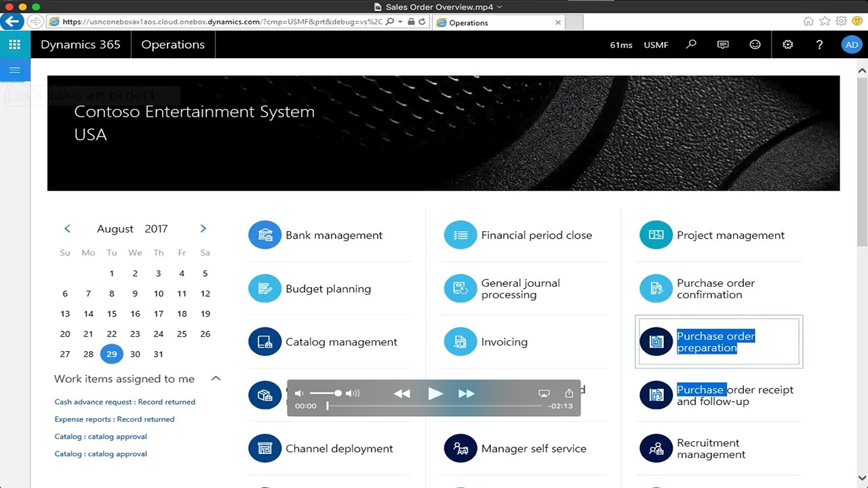Click the video progress timeline
868x488 pixels.
pyautogui.click(x=434, y=406)
